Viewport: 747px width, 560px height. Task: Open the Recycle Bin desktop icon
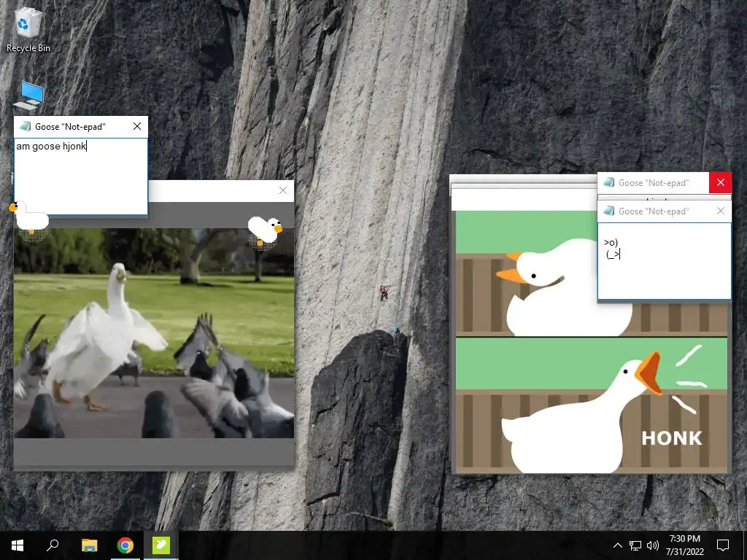click(x=28, y=28)
